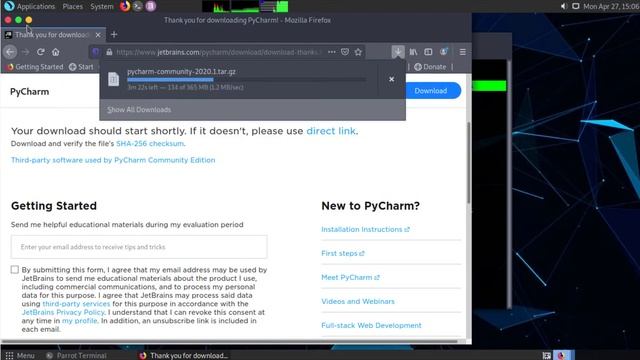Screen dimensions: 640x360
Task: Open the clock showing Mon Apr 27
Action: point(611,6)
